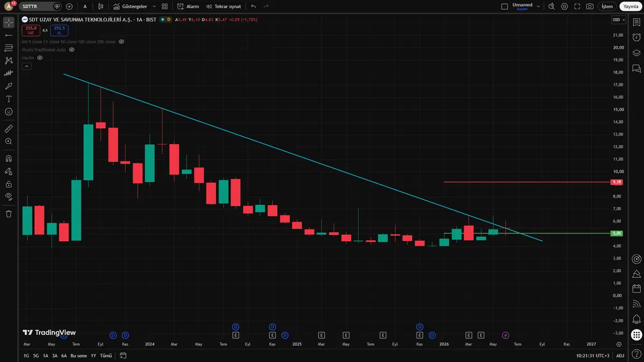Open the watchlist panel in right sidebar
The height and width of the screenshot is (362, 644).
[x=636, y=22]
